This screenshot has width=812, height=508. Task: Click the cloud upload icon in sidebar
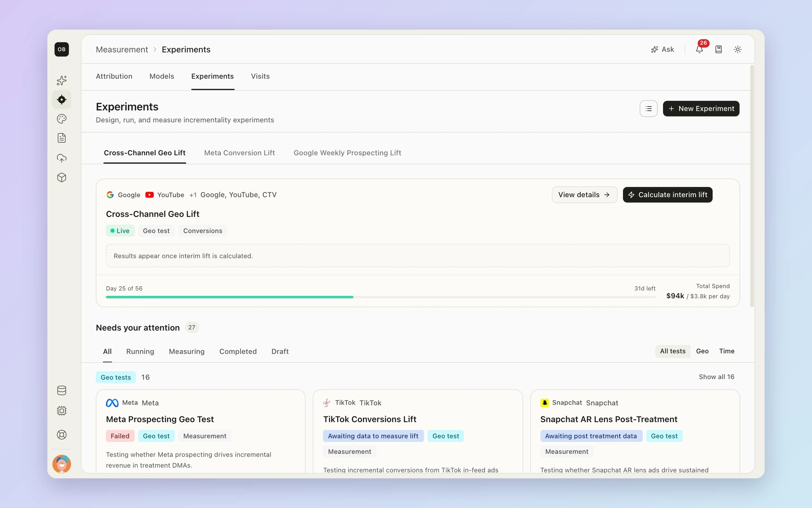(x=62, y=158)
